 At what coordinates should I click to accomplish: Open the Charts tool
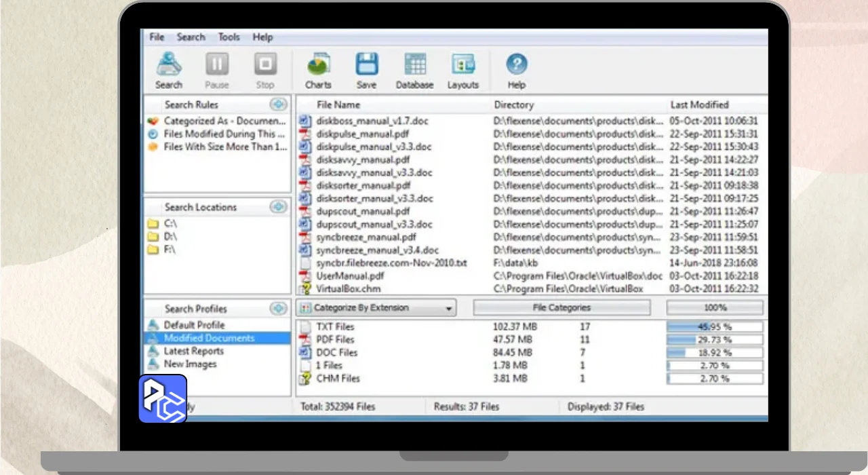click(318, 66)
